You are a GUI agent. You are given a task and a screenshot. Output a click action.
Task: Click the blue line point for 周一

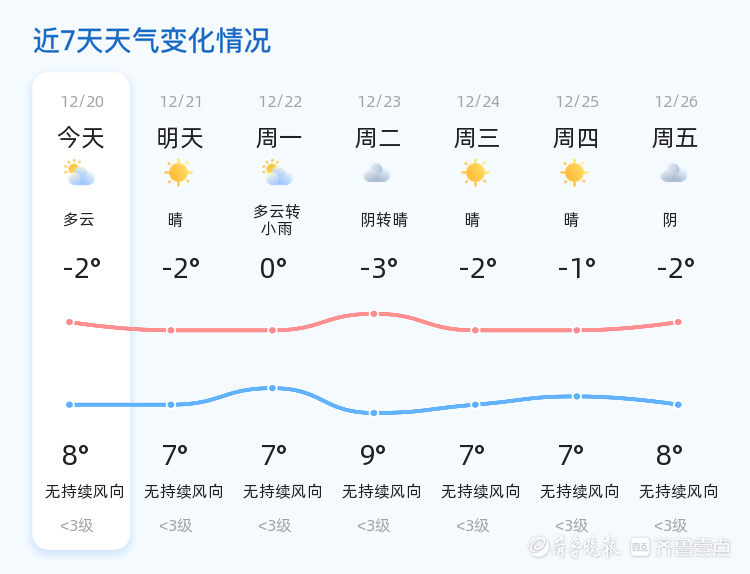pos(272,388)
